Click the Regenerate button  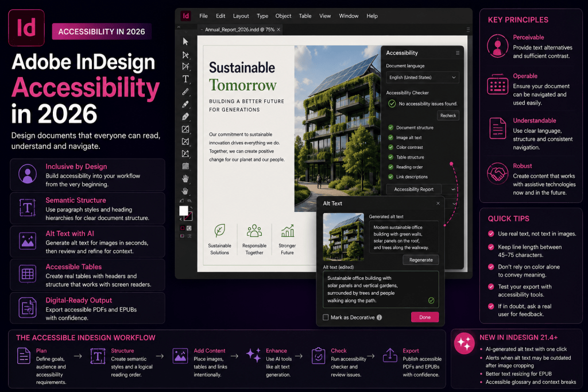[421, 260]
